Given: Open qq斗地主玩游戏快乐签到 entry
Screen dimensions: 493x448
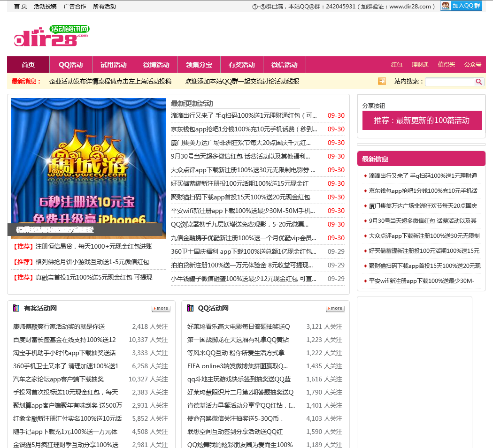Looking at the screenshot, I should coord(239,379).
